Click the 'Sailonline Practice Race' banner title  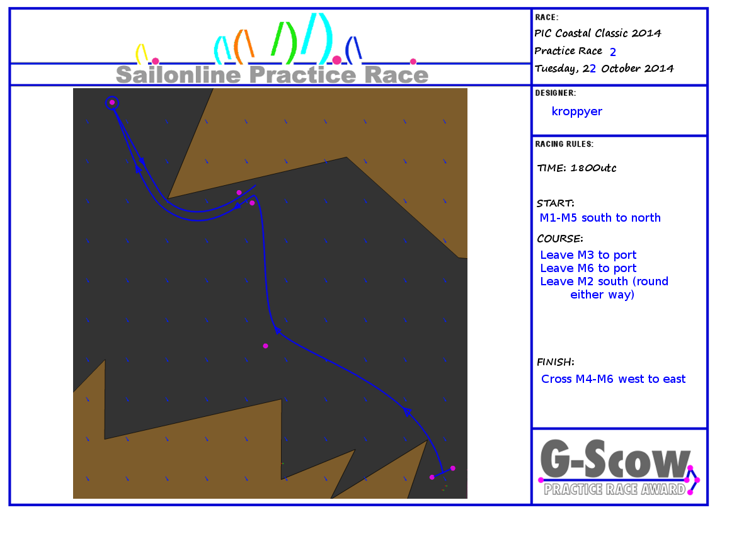(x=272, y=75)
